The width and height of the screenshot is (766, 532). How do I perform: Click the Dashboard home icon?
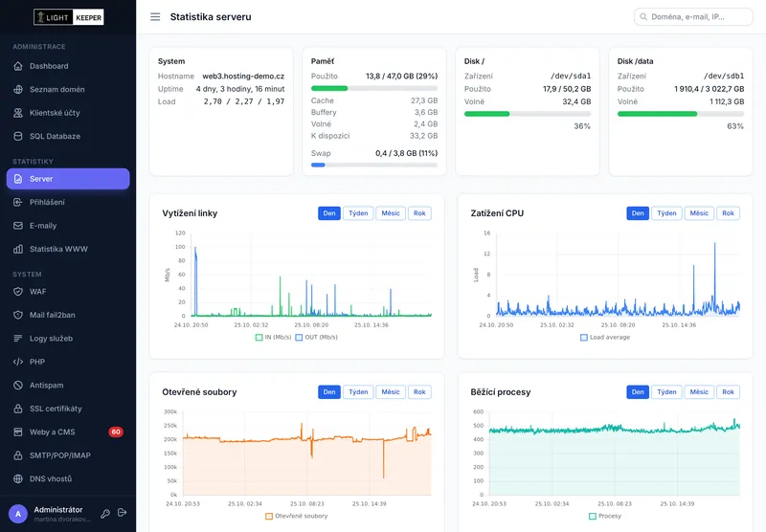[18, 66]
